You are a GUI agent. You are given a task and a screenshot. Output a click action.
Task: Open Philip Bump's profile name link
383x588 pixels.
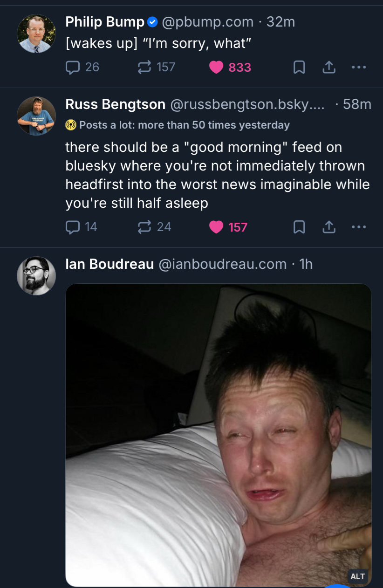[105, 21]
